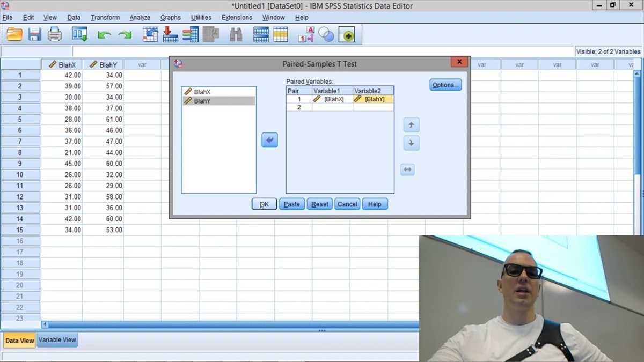Select pair row 2 in Paired Variables
The width and height of the screenshot is (644, 362).
coord(340,107)
